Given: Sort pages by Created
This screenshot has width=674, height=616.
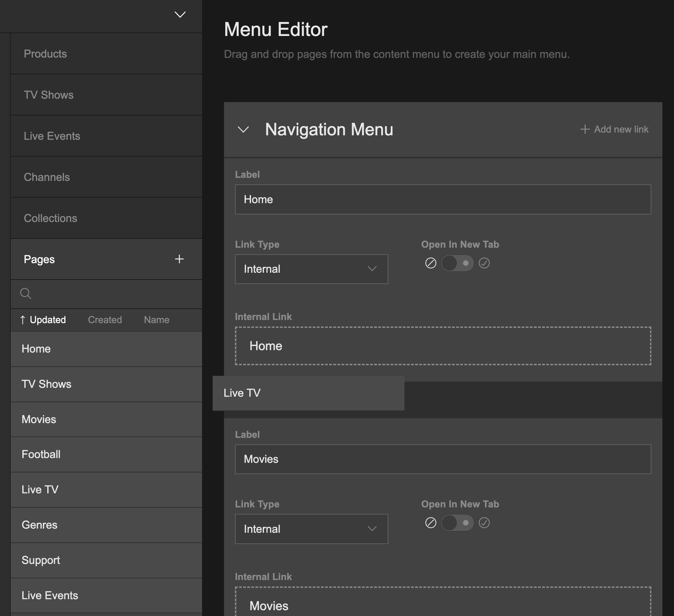Looking at the screenshot, I should click(x=105, y=320).
